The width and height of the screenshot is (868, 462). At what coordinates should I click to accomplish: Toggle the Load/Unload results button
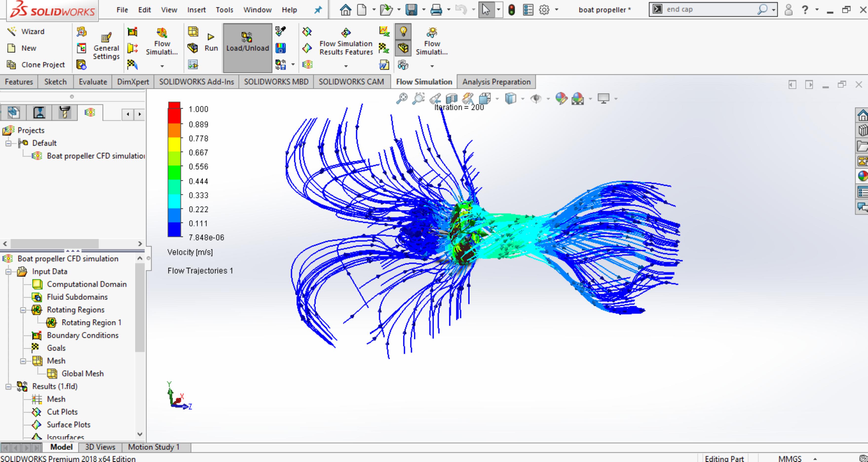247,48
